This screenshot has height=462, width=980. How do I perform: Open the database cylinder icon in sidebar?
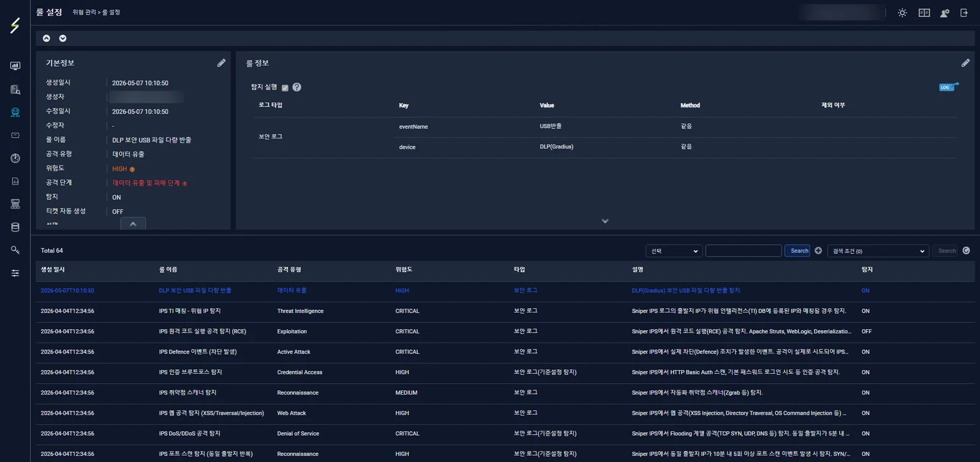pyautogui.click(x=15, y=227)
